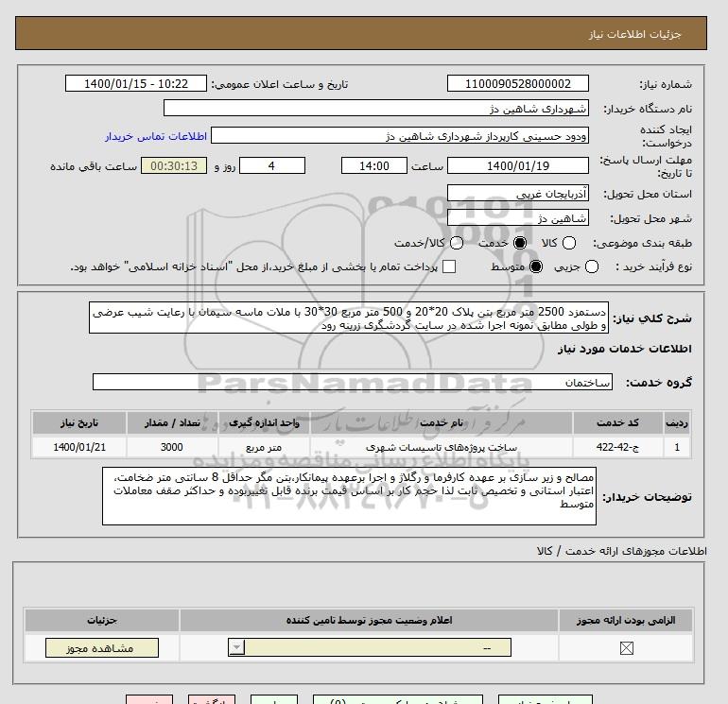Click the license status combo box field

coord(370,647)
